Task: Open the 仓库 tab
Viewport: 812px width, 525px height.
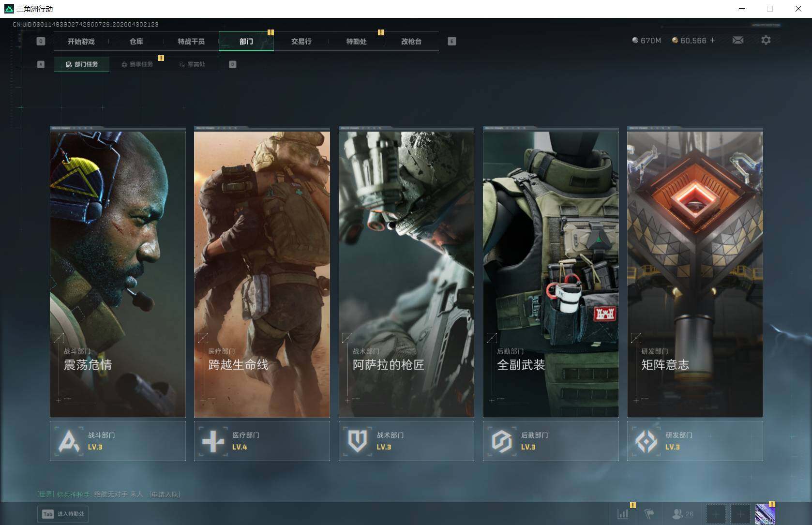Action: 136,42
